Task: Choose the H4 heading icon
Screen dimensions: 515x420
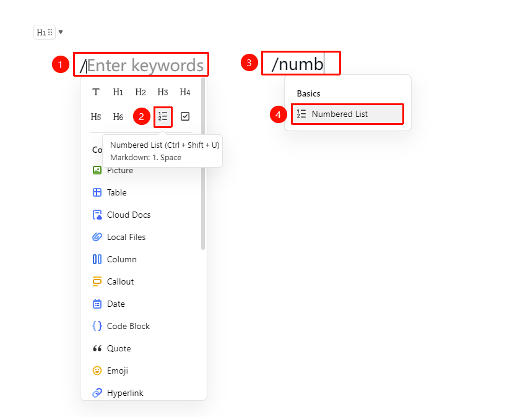Action: pyautogui.click(x=185, y=92)
